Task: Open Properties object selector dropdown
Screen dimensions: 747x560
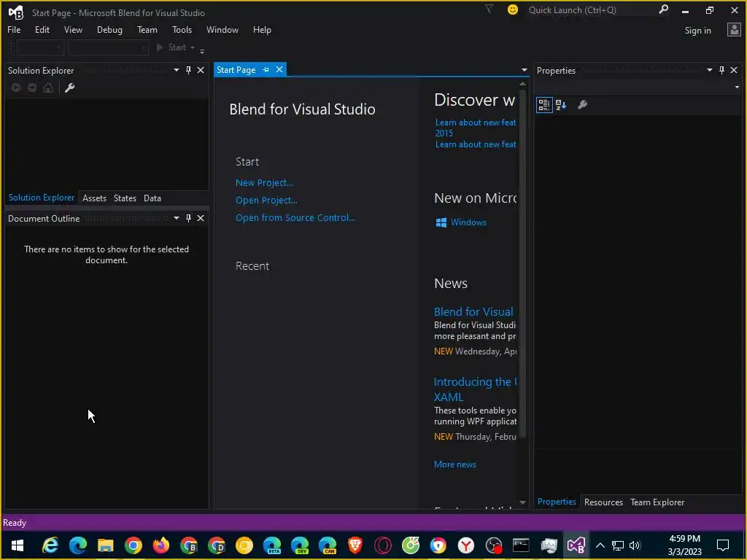Action: [x=737, y=87]
